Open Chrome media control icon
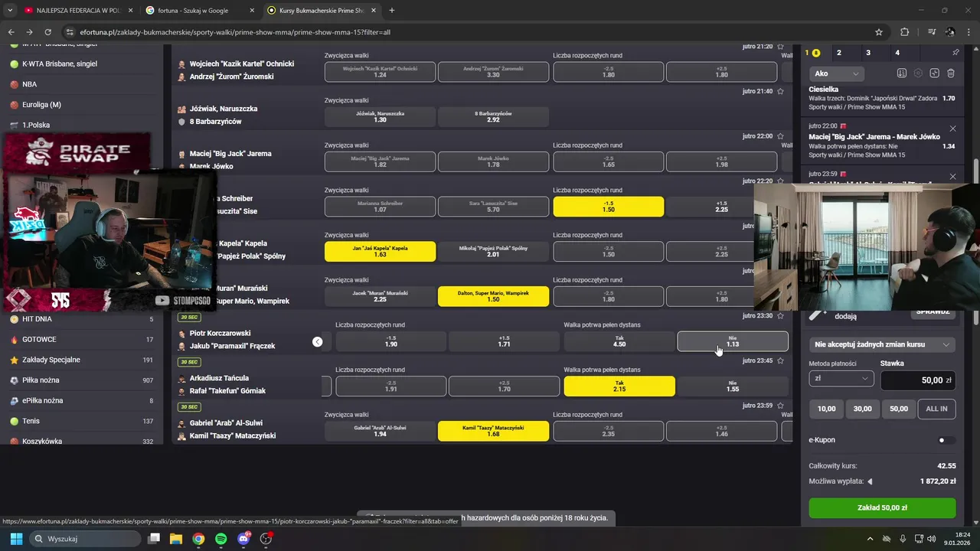This screenshot has width=980, height=551. coord(932,32)
